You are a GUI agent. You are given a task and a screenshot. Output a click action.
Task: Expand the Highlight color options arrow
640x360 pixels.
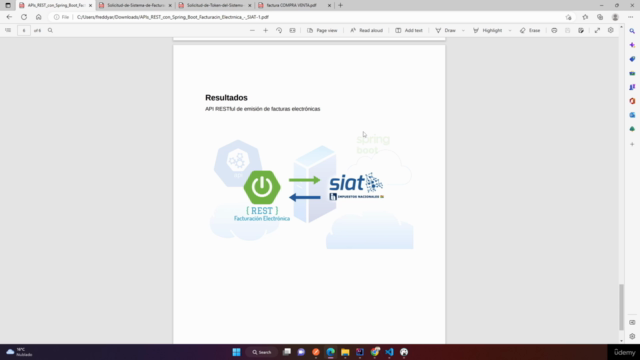(510, 30)
